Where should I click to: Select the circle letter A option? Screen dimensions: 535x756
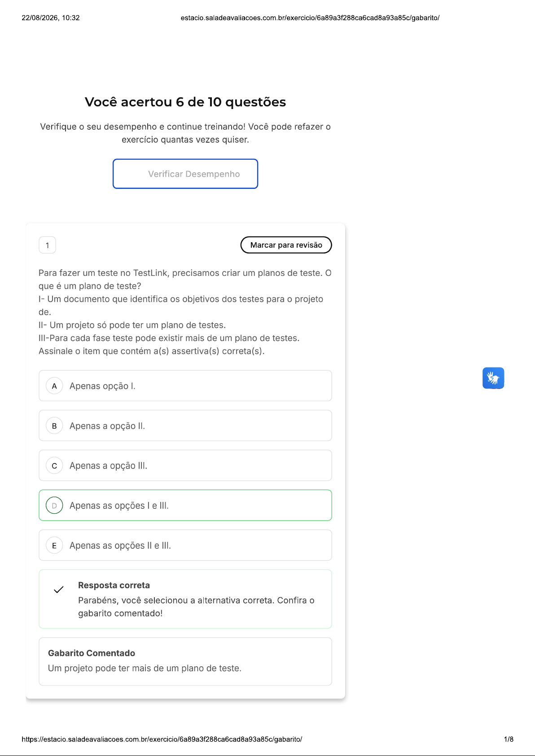tap(54, 386)
